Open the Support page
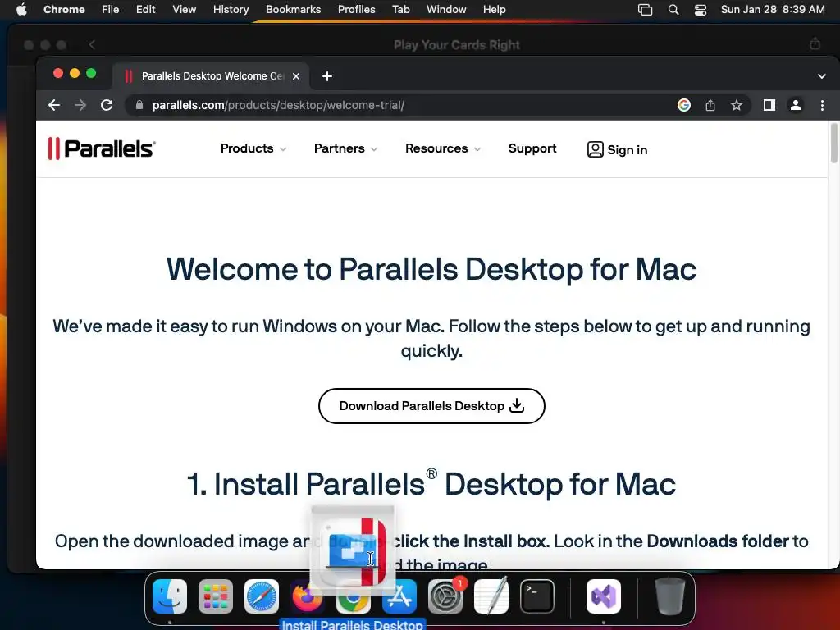This screenshot has height=630, width=840. point(532,148)
